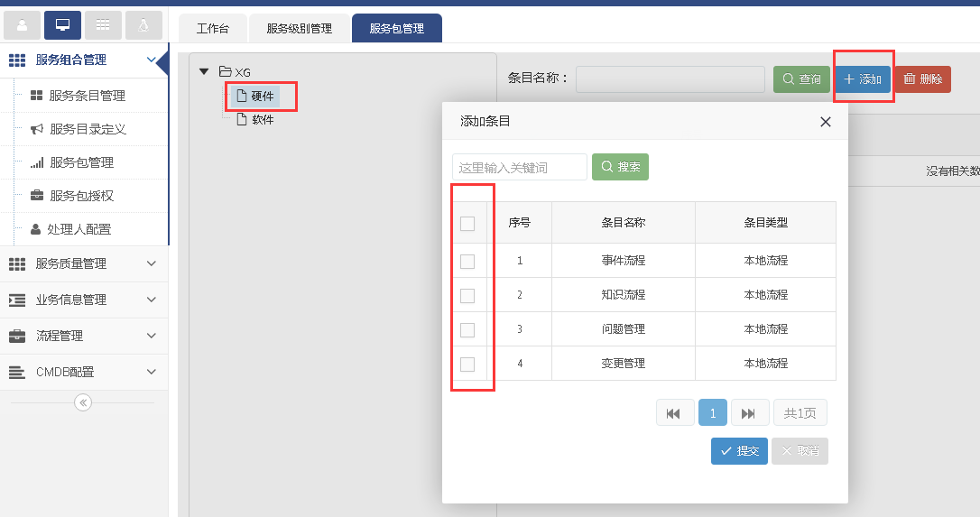Go to last page in dialog pagination
Screen dimensions: 980x517
point(749,413)
